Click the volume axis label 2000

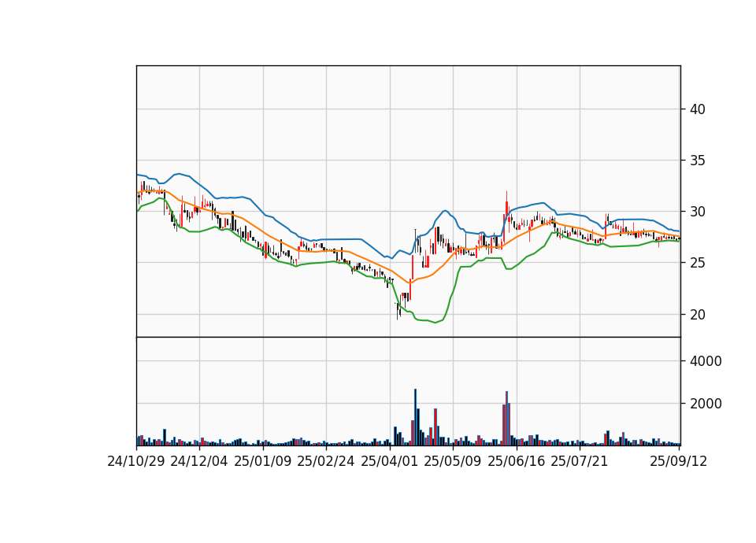click(706, 404)
